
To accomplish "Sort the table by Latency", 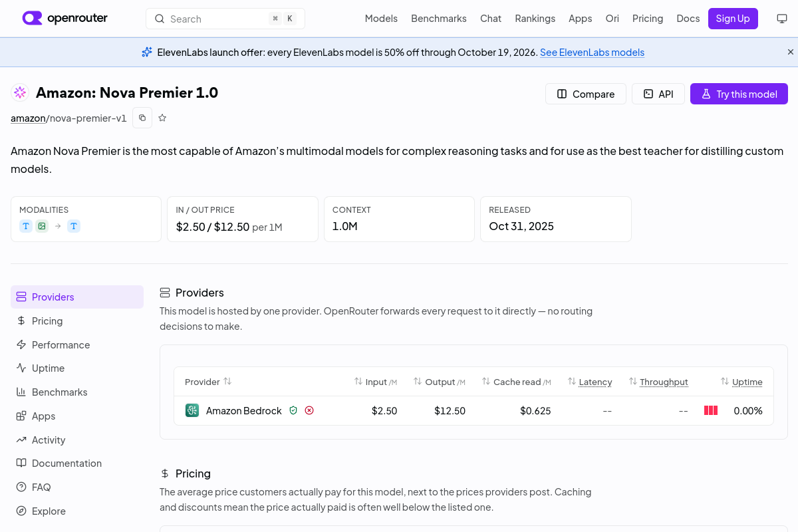I will tap(590, 382).
